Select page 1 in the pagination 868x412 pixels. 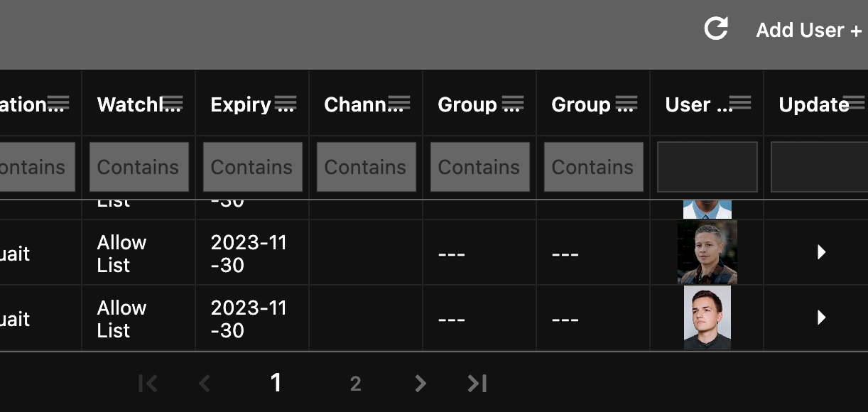click(276, 384)
